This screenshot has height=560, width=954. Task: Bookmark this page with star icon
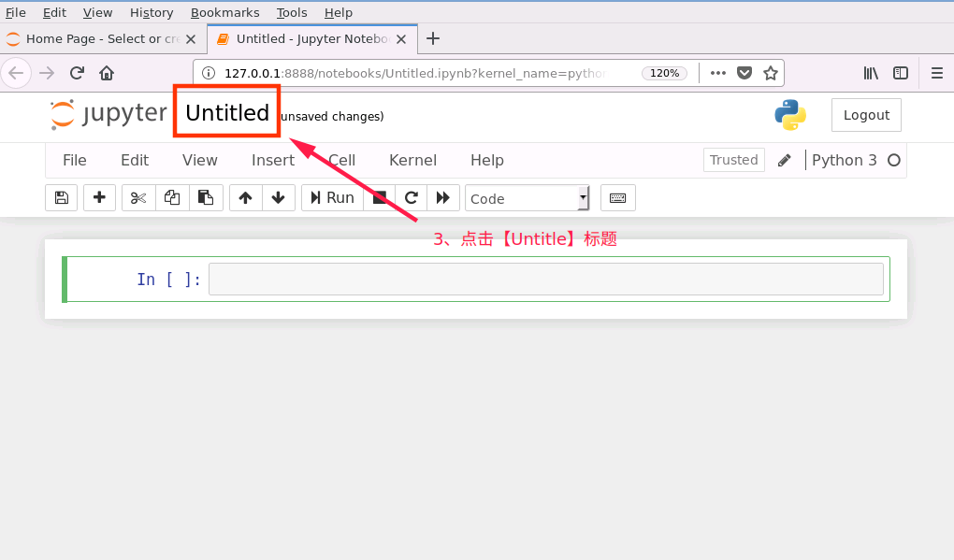coord(771,73)
